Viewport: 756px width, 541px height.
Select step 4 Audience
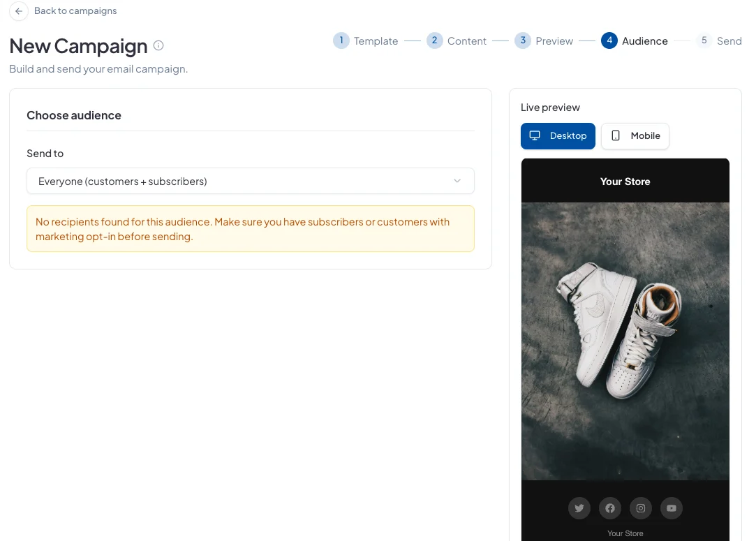pos(635,41)
